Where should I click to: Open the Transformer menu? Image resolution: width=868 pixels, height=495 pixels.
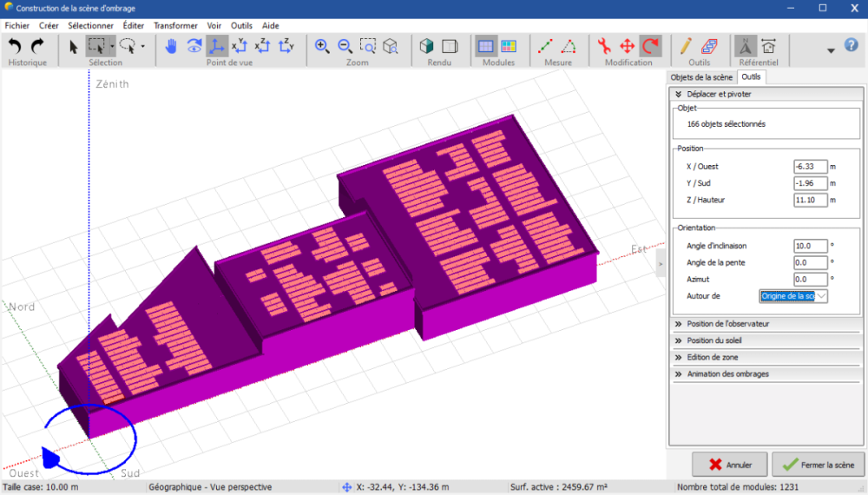click(x=175, y=26)
